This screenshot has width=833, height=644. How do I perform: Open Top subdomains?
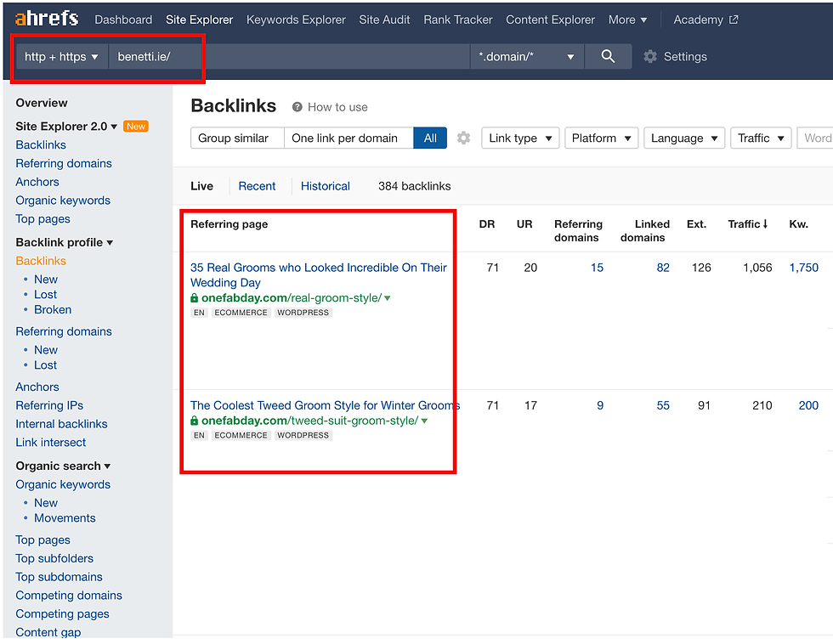pyautogui.click(x=59, y=577)
